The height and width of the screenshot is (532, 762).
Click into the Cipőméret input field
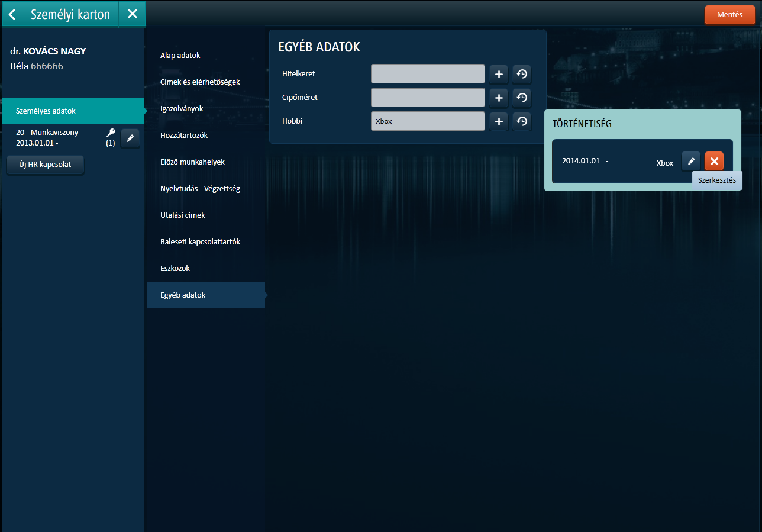[x=428, y=98]
